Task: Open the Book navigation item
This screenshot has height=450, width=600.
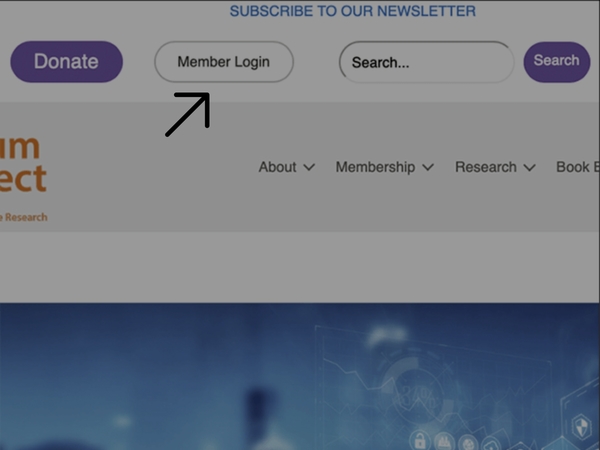Action: [572, 167]
